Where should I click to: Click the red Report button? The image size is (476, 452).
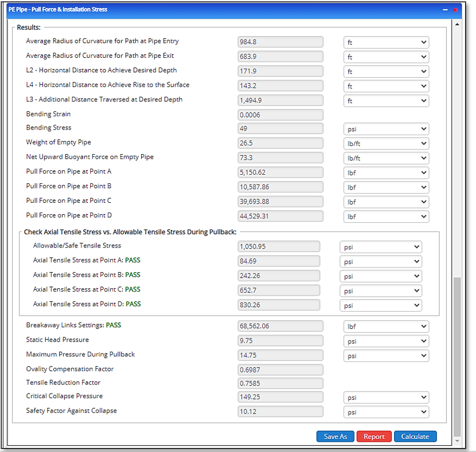[x=374, y=437]
